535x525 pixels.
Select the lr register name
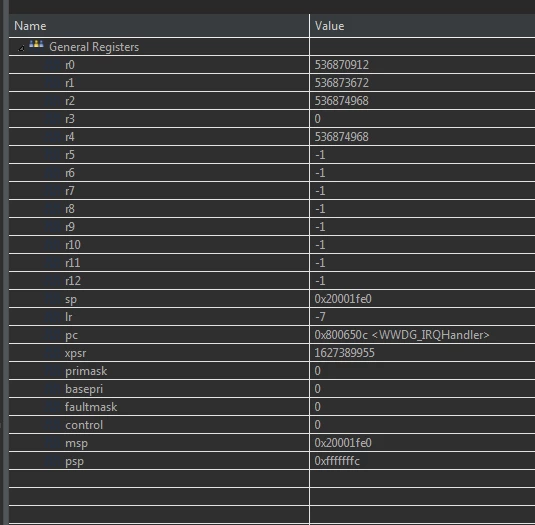69,317
